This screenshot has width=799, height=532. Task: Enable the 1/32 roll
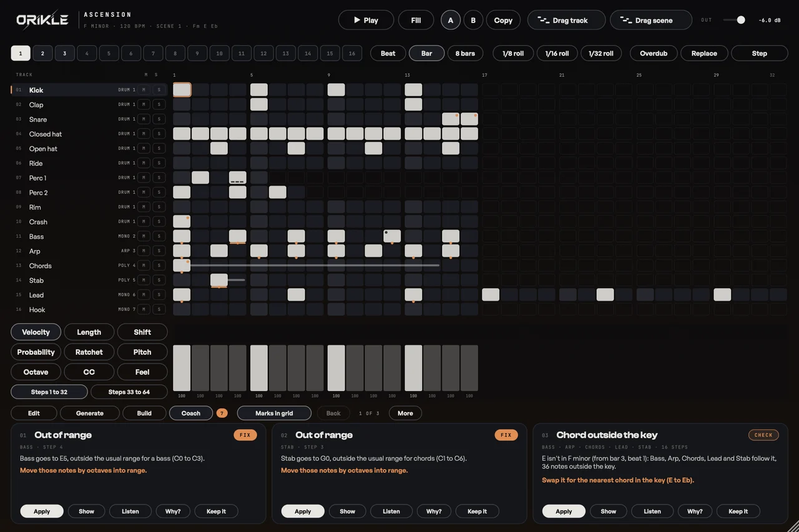coord(601,53)
